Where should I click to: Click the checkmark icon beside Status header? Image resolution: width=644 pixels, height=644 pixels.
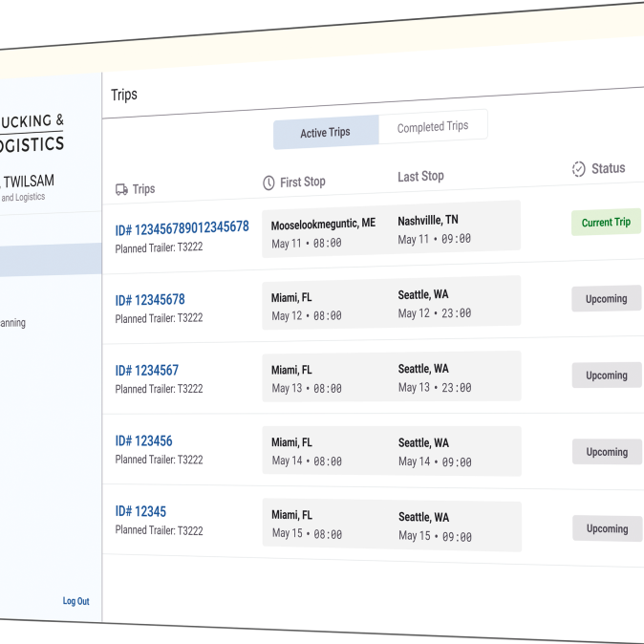click(x=578, y=169)
